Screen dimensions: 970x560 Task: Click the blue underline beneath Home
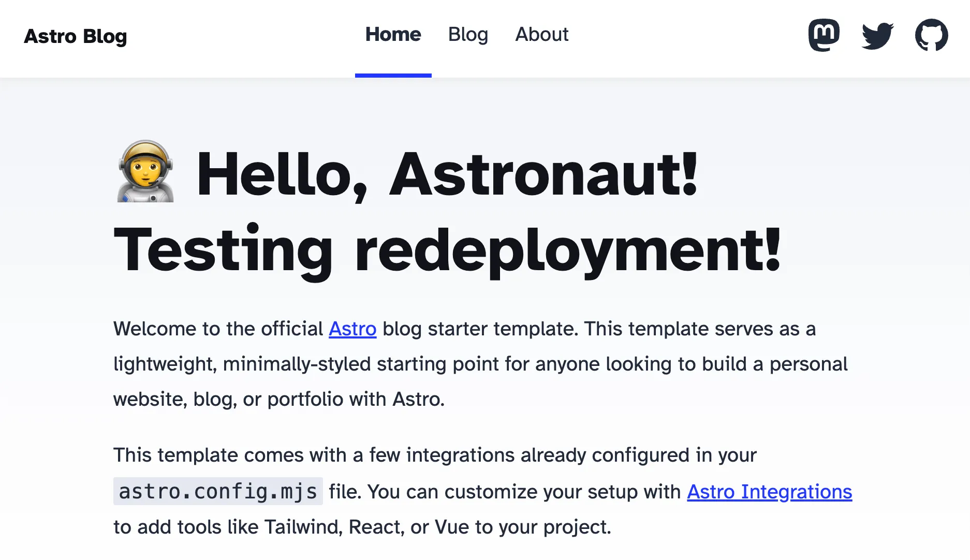point(393,75)
